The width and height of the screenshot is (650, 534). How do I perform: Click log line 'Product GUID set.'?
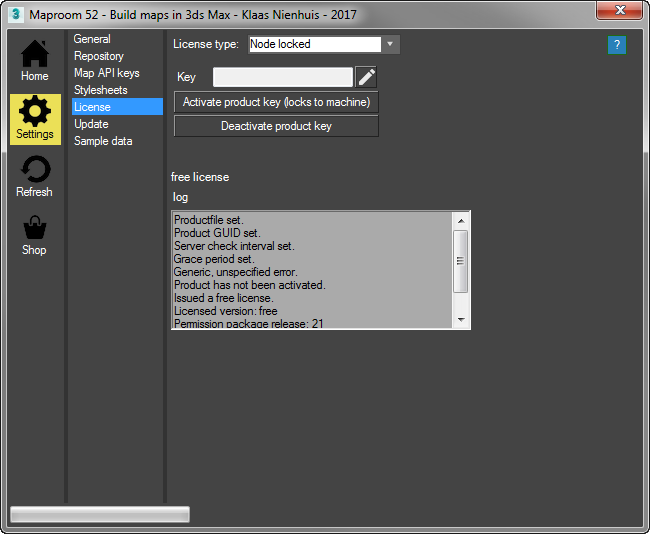[217, 233]
